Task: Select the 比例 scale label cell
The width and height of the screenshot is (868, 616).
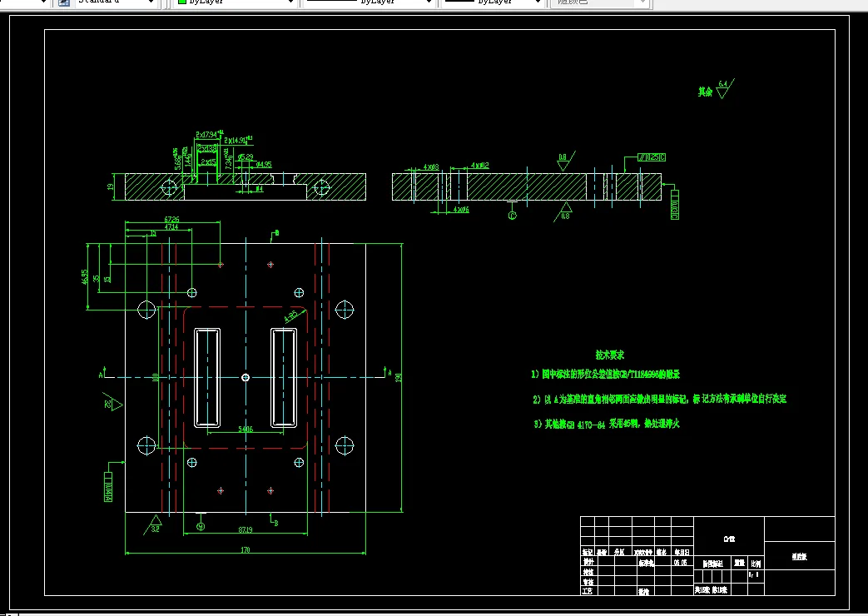Action: click(x=756, y=564)
